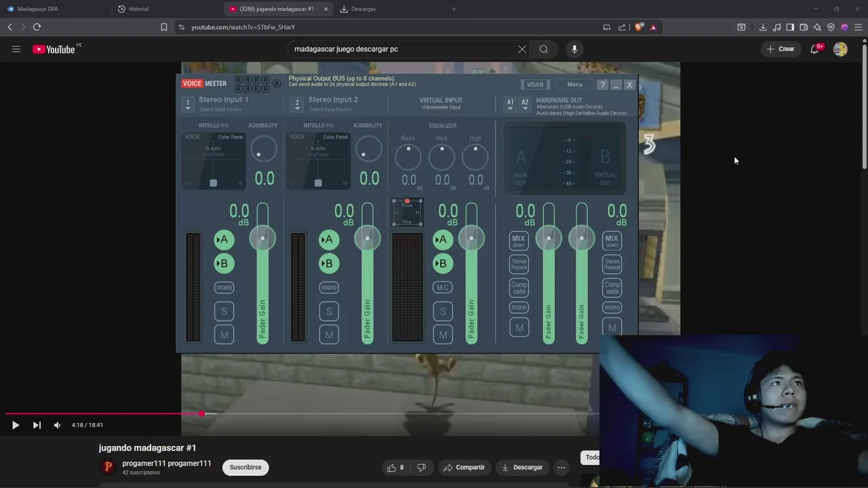Like the video with thumbs up

click(395, 468)
